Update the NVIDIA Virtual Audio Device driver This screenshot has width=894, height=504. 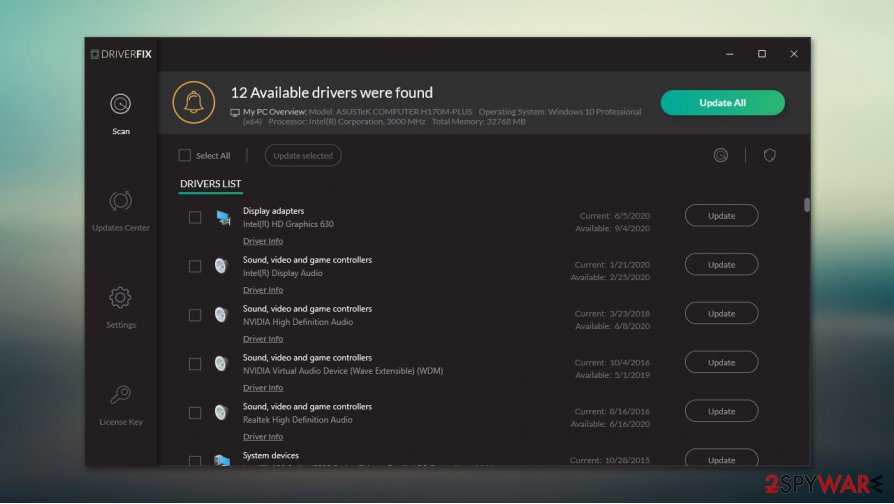pyautogui.click(x=721, y=363)
